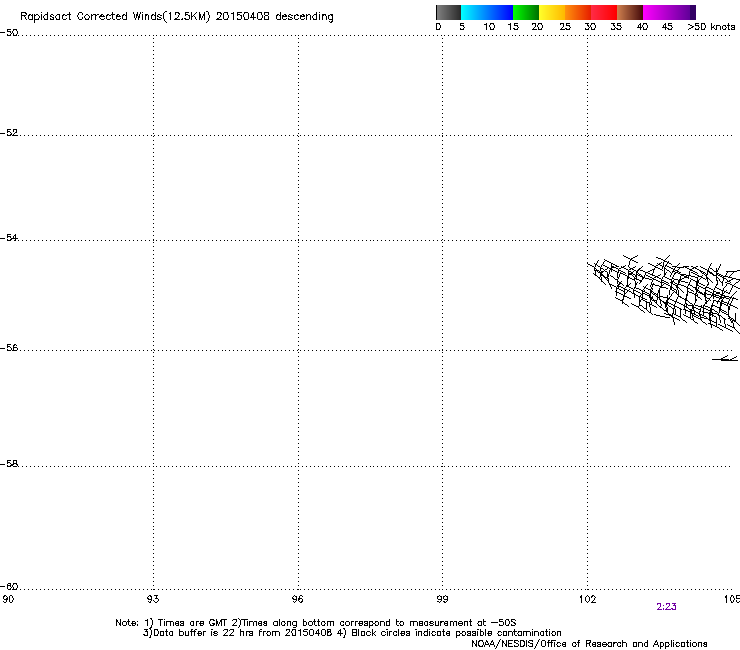Click the -58 latitude axis label
This screenshot has width=740, height=650.
9,464
